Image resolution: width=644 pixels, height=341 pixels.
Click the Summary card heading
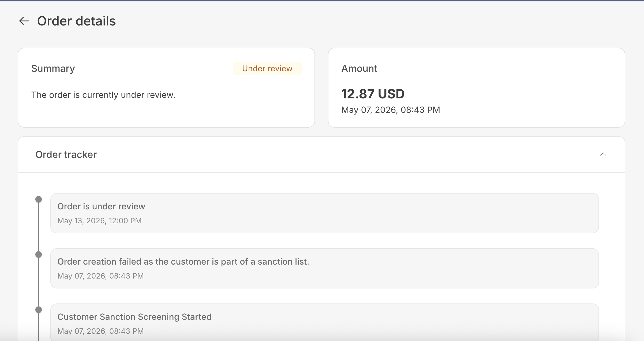pyautogui.click(x=53, y=68)
